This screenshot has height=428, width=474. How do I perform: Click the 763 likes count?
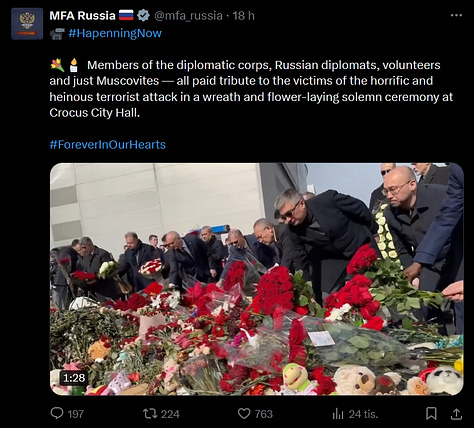264,414
